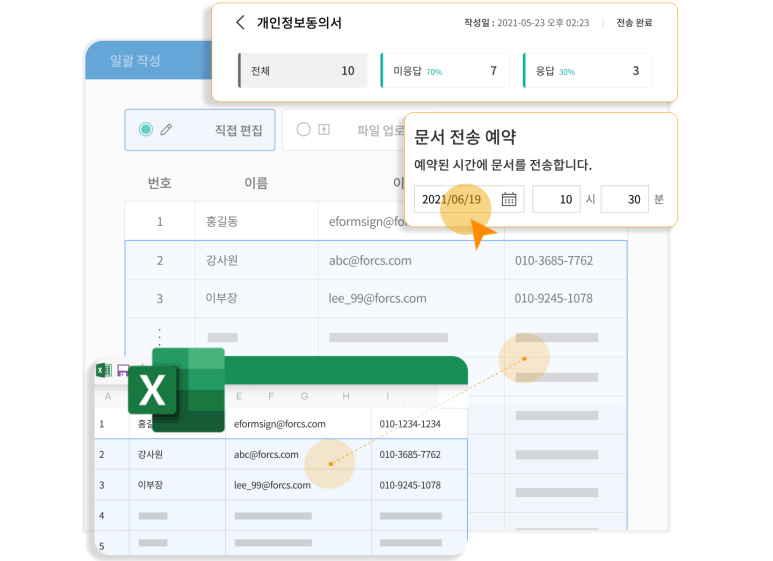Select the 홍길동 name cell
Viewport: 773px width, 561px height.
pyautogui.click(x=256, y=221)
